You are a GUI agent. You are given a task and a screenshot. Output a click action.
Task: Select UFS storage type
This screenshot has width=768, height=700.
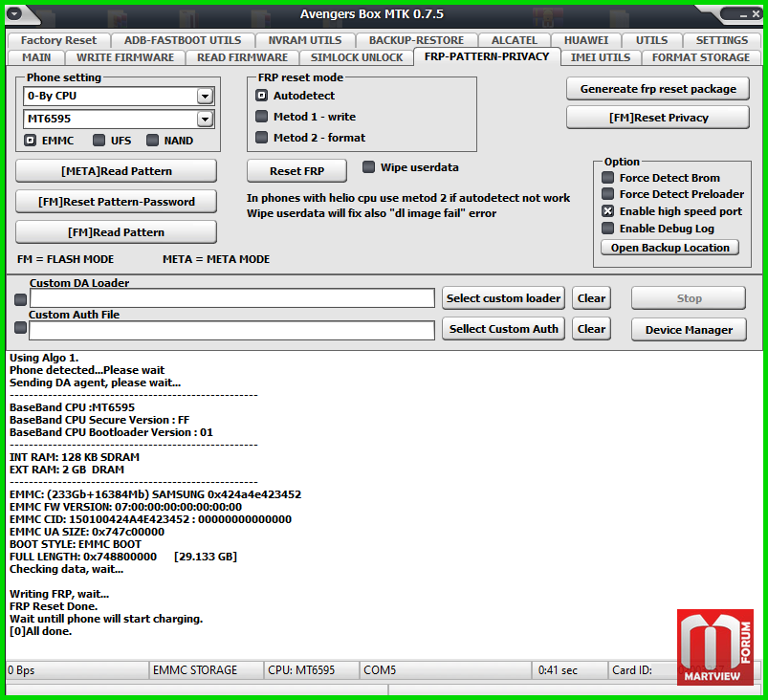pos(99,141)
